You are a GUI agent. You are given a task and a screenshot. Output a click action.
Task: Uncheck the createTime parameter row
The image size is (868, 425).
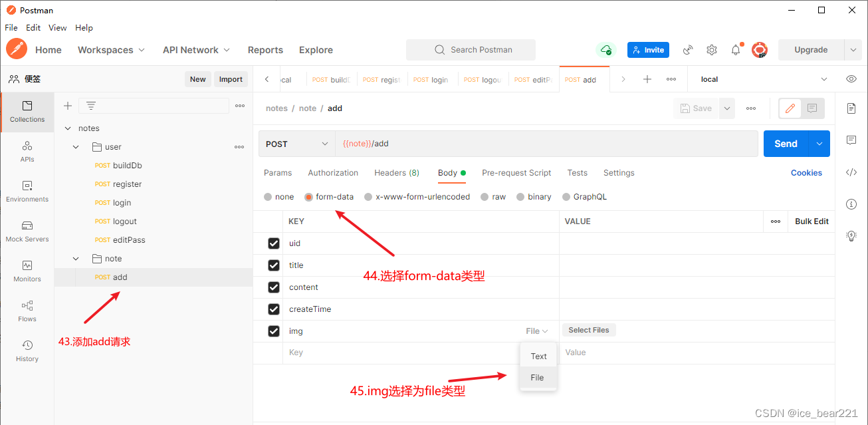coord(273,309)
